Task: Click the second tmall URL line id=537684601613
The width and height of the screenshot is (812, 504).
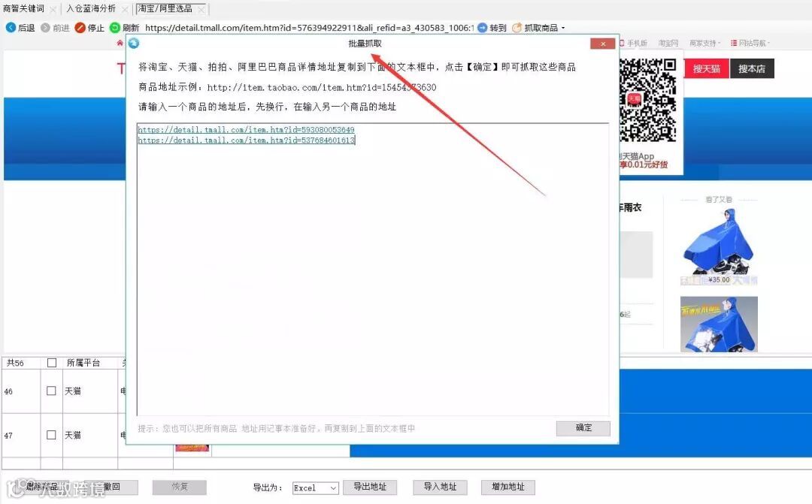Action: click(x=246, y=140)
